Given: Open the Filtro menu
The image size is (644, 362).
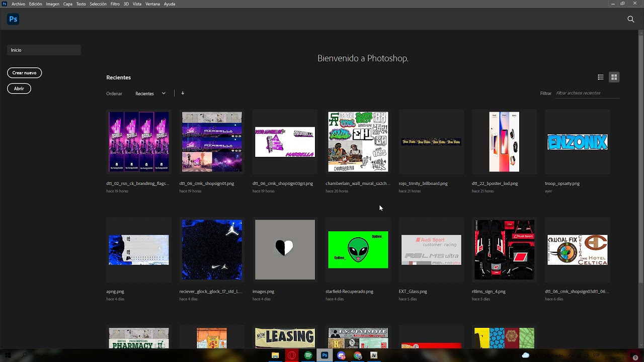Looking at the screenshot, I should tap(115, 4).
